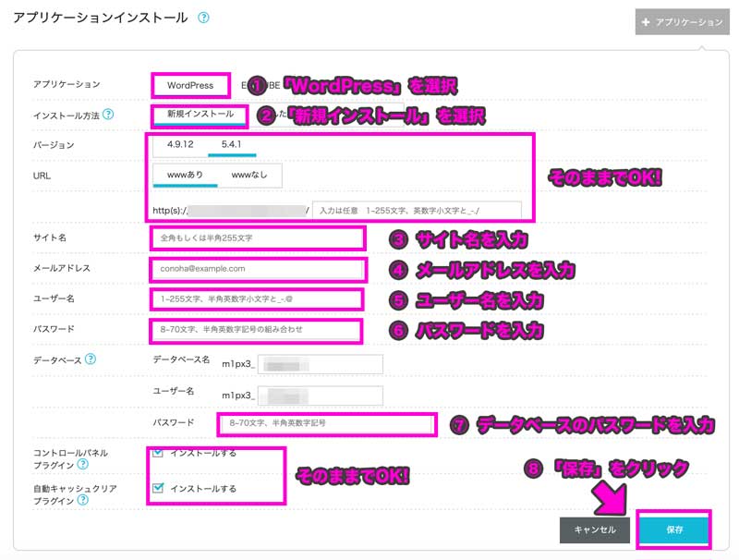Select version 4.9.12
Viewport: 739px width, 560px height.
[180, 145]
